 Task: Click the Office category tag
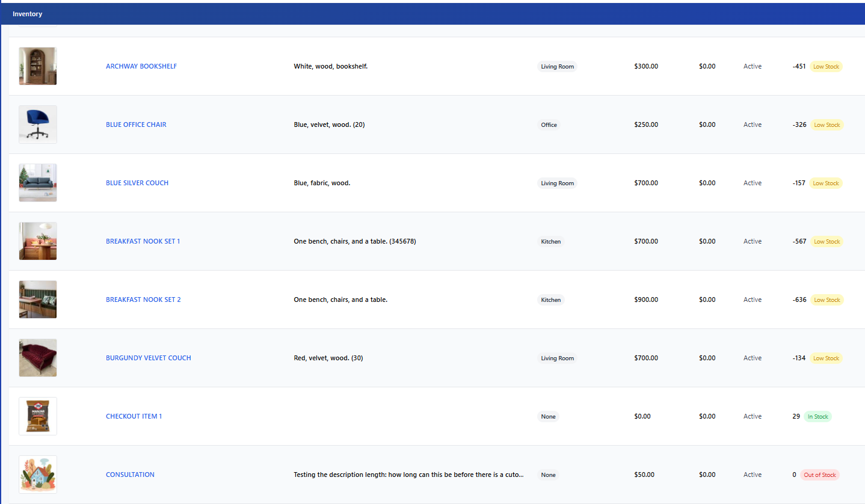(549, 125)
